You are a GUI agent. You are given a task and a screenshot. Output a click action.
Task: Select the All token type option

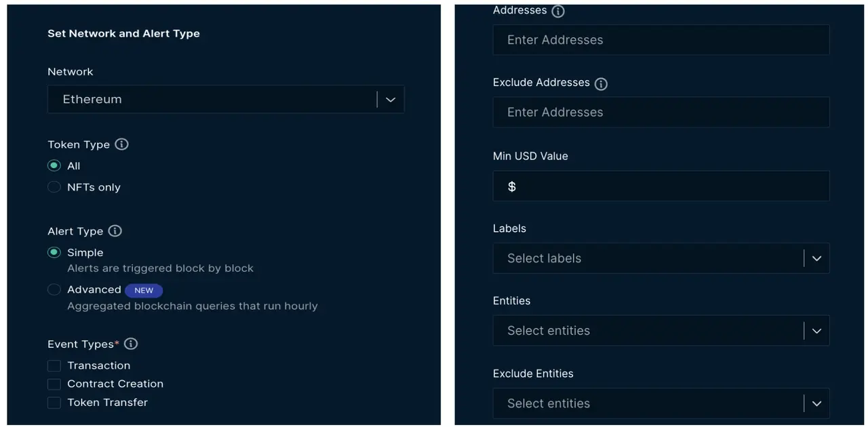(54, 165)
